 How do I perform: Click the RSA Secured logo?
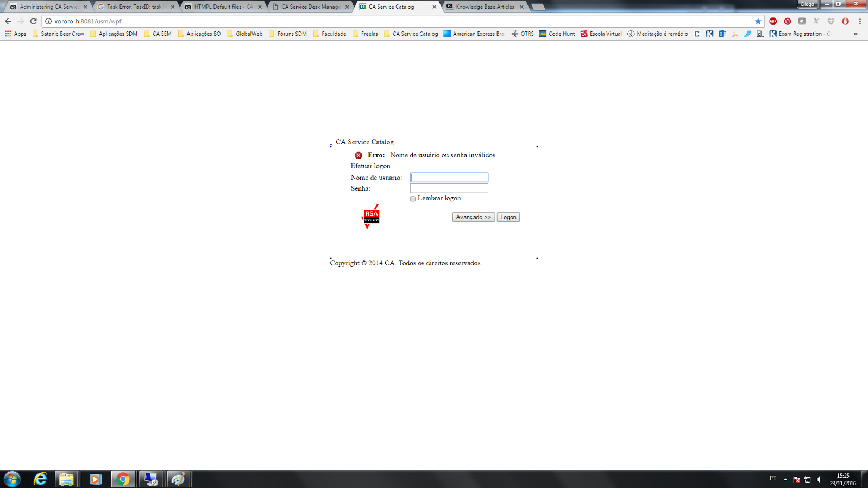(x=370, y=217)
